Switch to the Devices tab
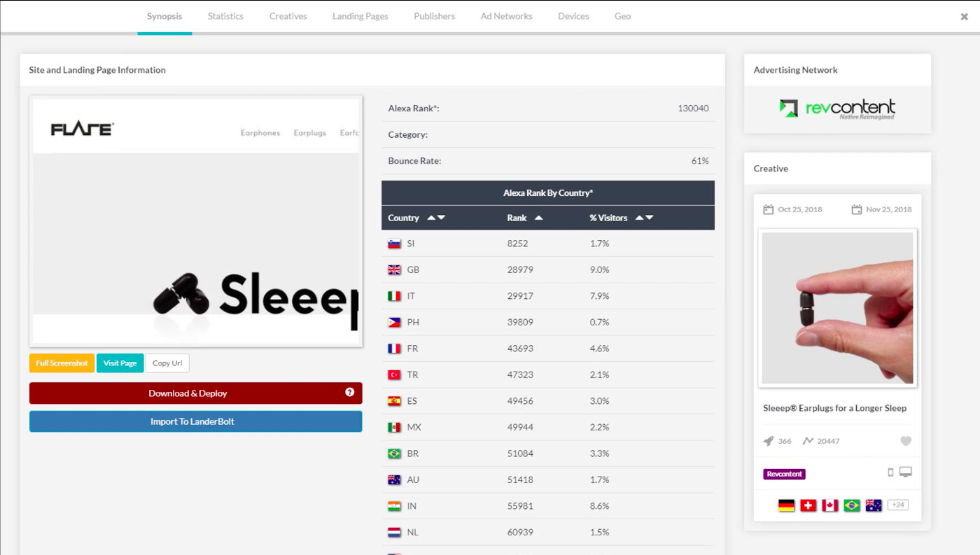The width and height of the screenshot is (980, 555). [x=573, y=16]
